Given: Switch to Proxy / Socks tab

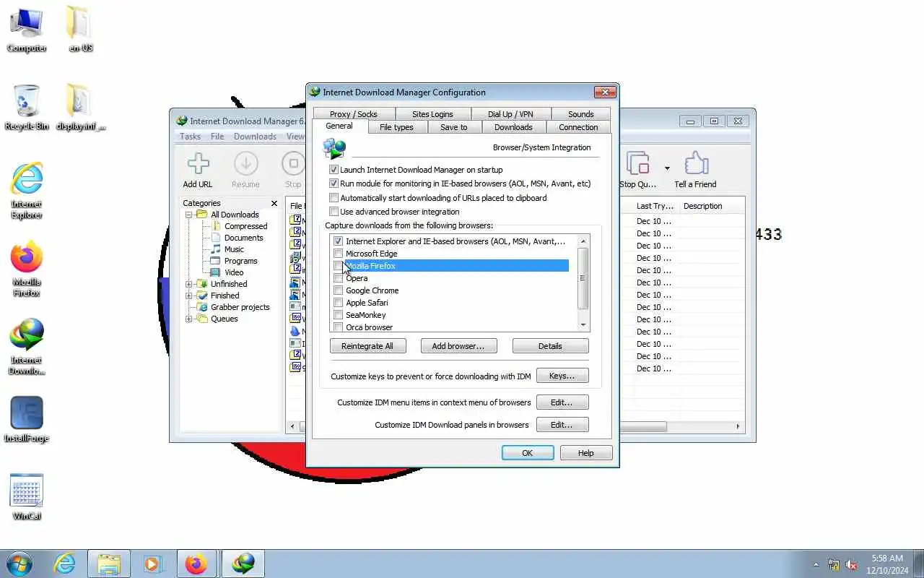Looking at the screenshot, I should pyautogui.click(x=354, y=114).
